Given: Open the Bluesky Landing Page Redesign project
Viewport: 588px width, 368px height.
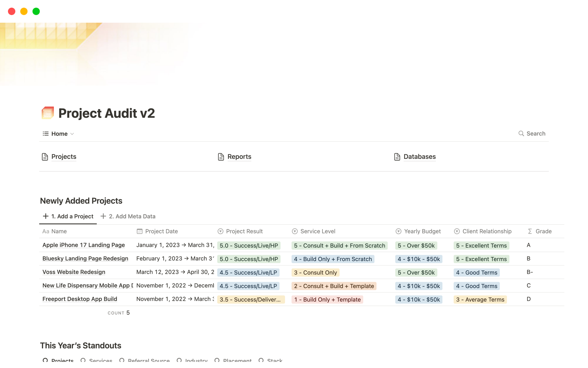Looking at the screenshot, I should (85, 259).
